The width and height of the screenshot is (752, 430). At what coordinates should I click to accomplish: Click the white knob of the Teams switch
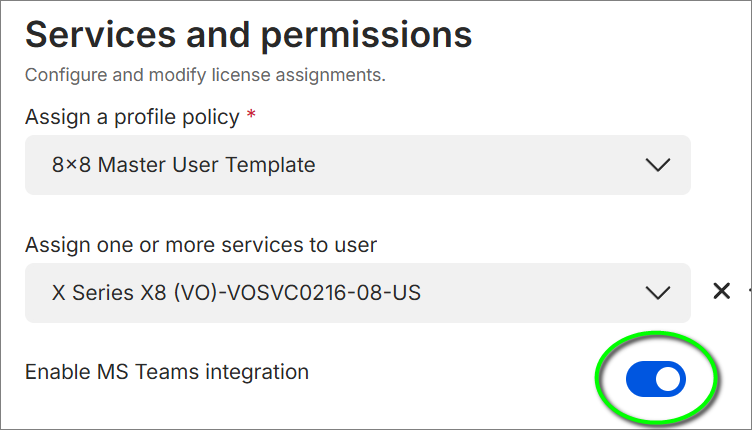click(668, 379)
